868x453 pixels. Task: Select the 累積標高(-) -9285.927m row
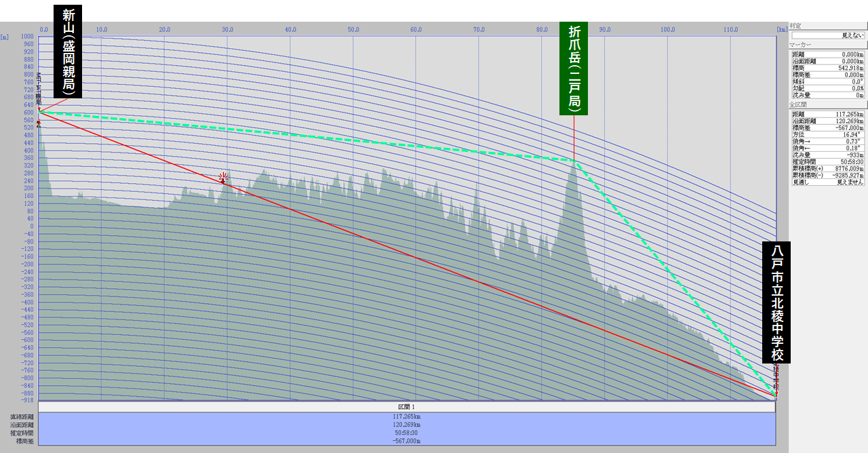828,175
